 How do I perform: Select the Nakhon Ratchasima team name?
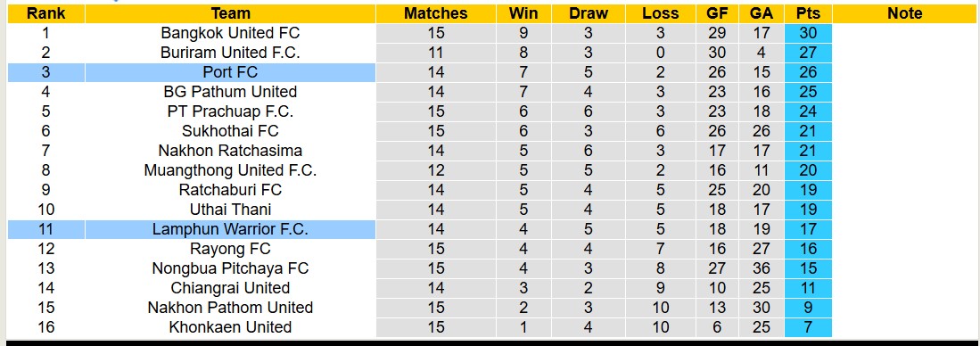[x=230, y=151]
